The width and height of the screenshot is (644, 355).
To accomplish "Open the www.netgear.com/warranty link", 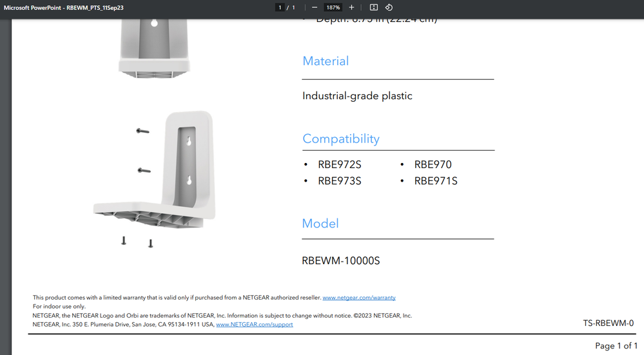I will point(359,298).
